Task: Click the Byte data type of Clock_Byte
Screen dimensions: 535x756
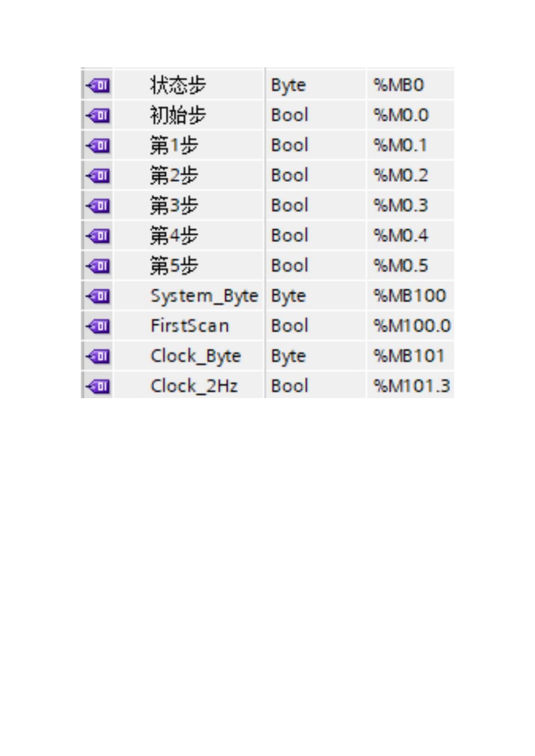Action: click(x=288, y=357)
